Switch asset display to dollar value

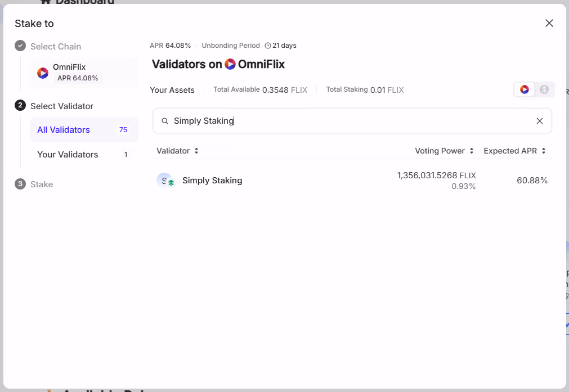tap(544, 89)
